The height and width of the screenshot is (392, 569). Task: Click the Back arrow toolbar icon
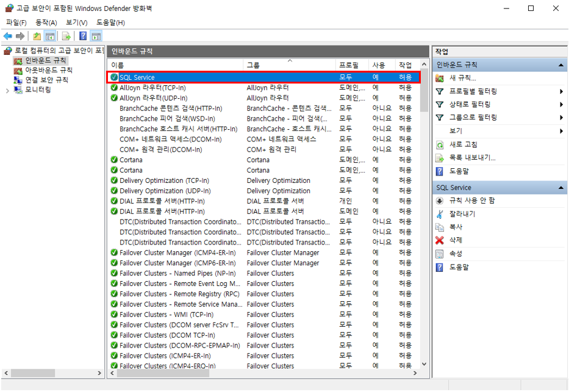(7, 36)
